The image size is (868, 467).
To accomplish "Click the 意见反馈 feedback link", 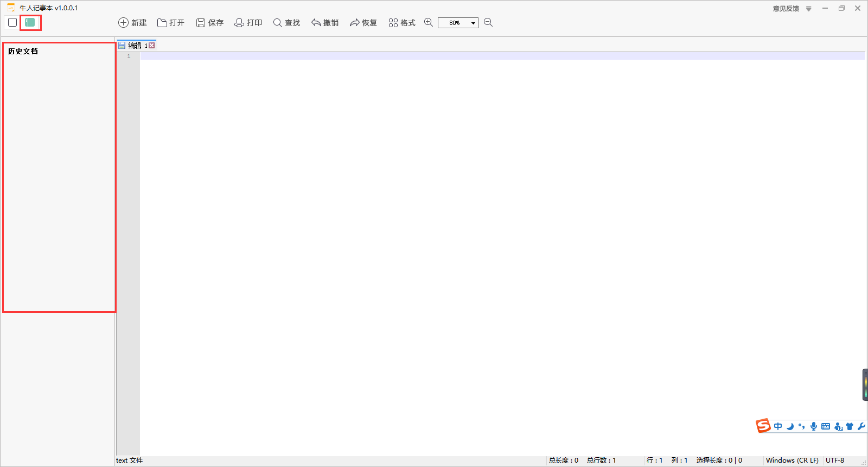I will coord(786,9).
